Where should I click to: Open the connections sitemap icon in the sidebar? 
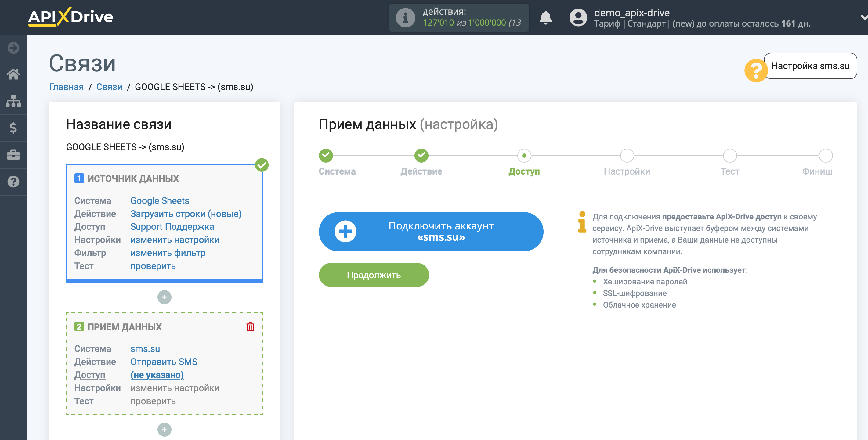point(13,101)
